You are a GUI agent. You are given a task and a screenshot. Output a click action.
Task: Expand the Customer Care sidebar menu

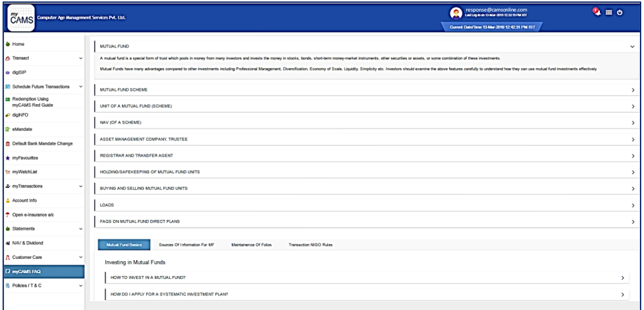(x=80, y=257)
